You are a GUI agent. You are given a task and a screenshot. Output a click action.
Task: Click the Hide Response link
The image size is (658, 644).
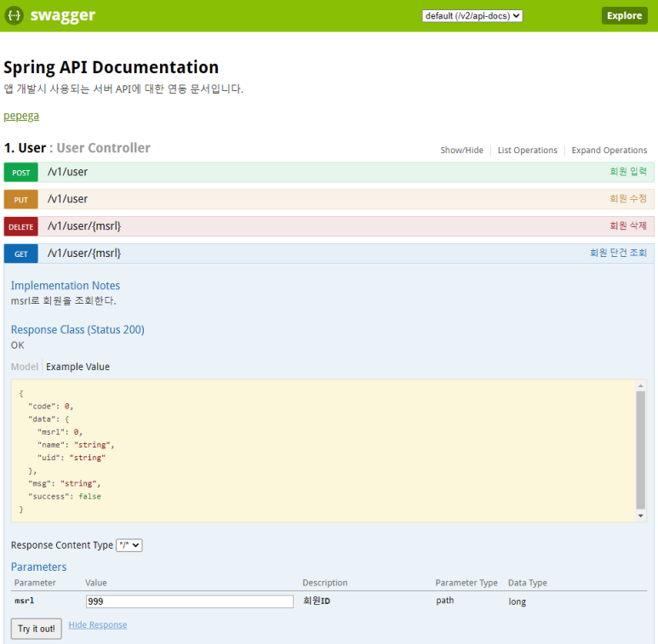tap(98, 624)
